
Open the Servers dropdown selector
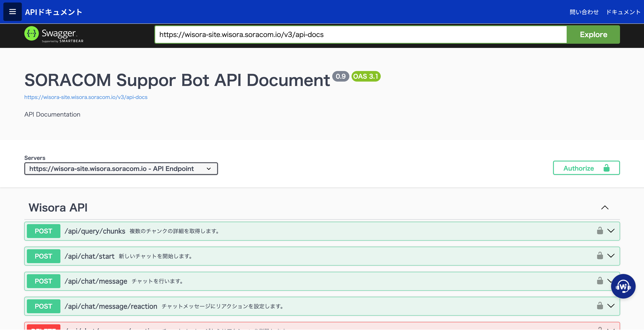[x=121, y=169]
